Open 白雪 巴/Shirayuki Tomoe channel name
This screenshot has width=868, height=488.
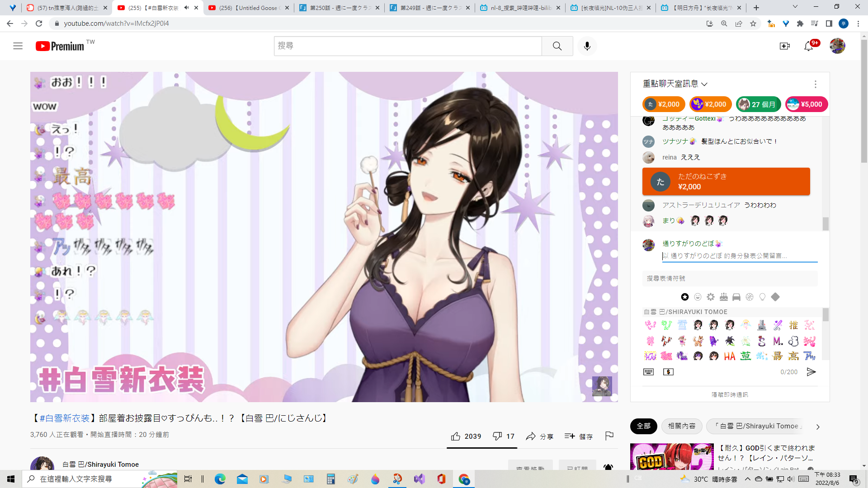(x=100, y=465)
